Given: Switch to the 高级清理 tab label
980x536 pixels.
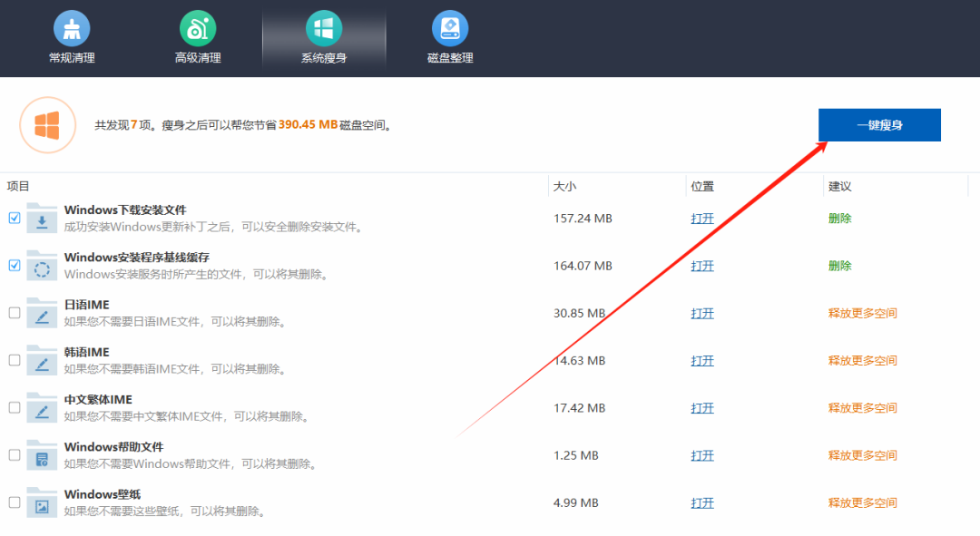Looking at the screenshot, I should [198, 58].
